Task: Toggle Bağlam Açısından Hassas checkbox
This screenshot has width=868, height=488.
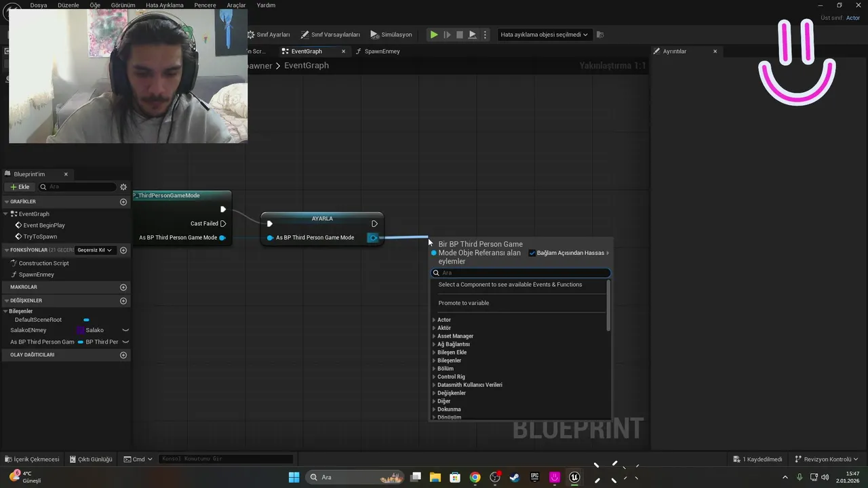Action: point(532,253)
